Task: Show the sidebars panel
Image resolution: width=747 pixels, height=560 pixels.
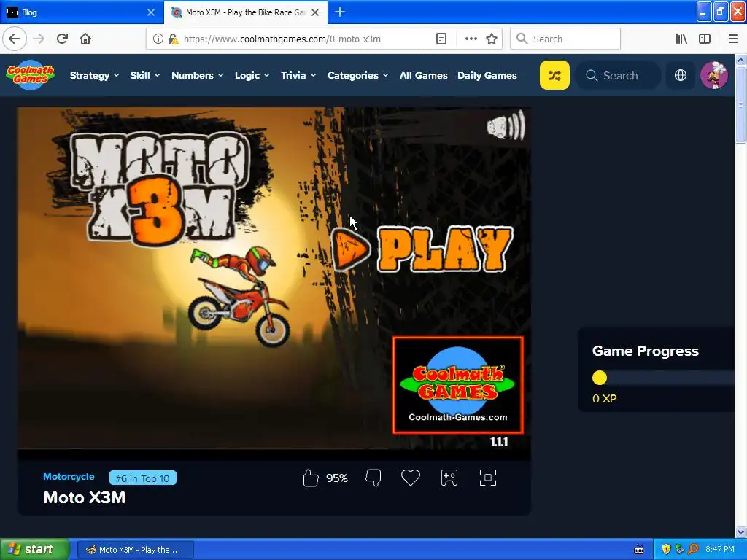Action: click(705, 39)
